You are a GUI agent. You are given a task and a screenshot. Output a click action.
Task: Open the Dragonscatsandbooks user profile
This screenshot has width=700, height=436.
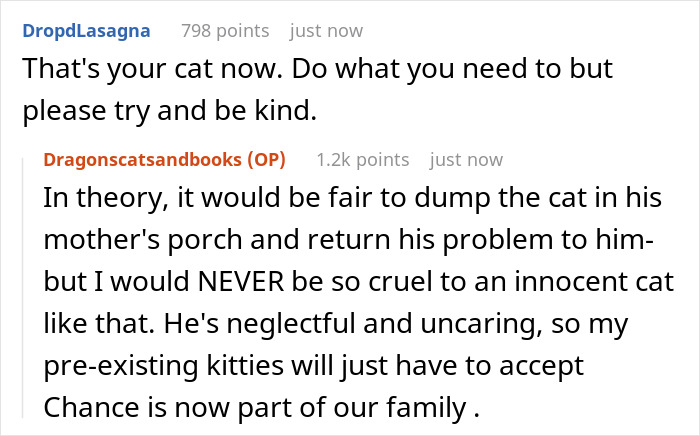pyautogui.click(x=148, y=159)
